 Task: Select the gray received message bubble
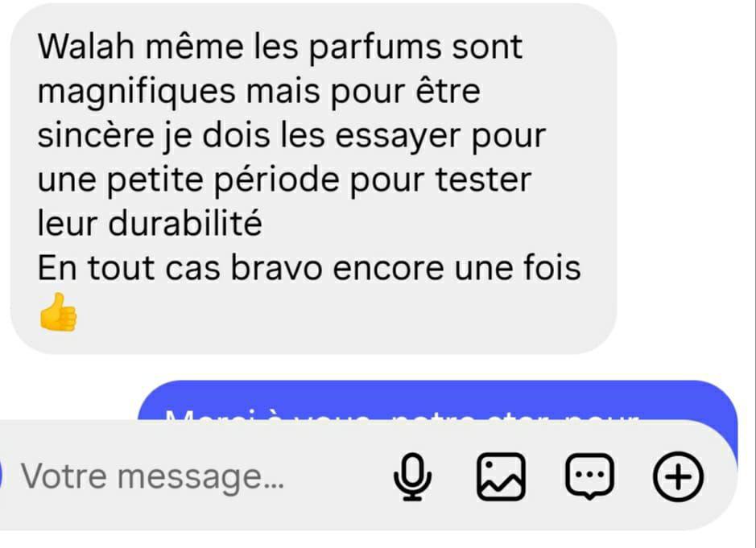click(x=313, y=179)
